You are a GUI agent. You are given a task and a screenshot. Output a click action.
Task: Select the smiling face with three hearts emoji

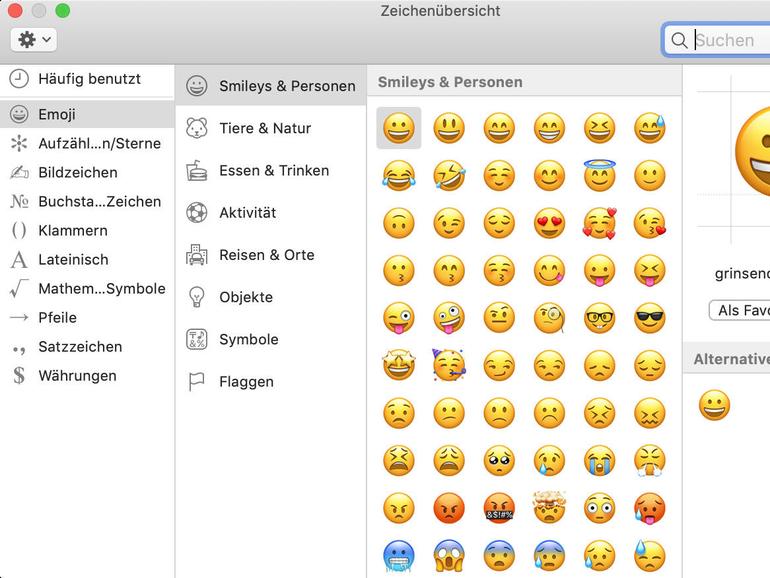pyautogui.click(x=599, y=223)
